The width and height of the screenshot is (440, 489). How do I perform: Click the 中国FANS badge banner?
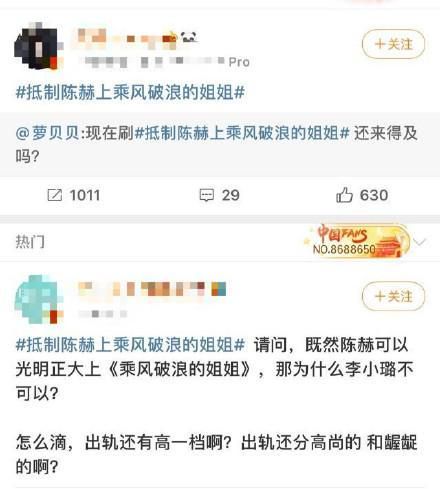(357, 241)
